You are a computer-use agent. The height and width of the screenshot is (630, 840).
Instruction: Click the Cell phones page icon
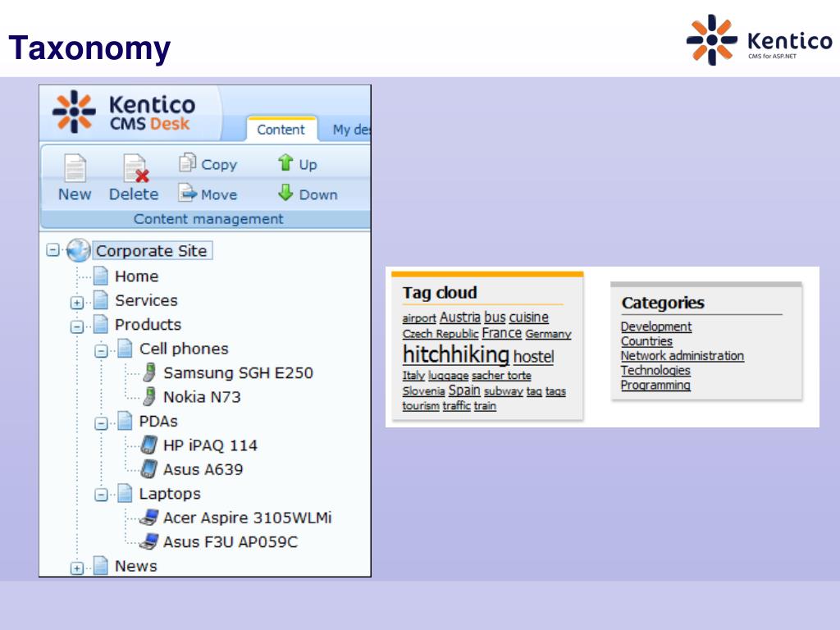coord(125,348)
